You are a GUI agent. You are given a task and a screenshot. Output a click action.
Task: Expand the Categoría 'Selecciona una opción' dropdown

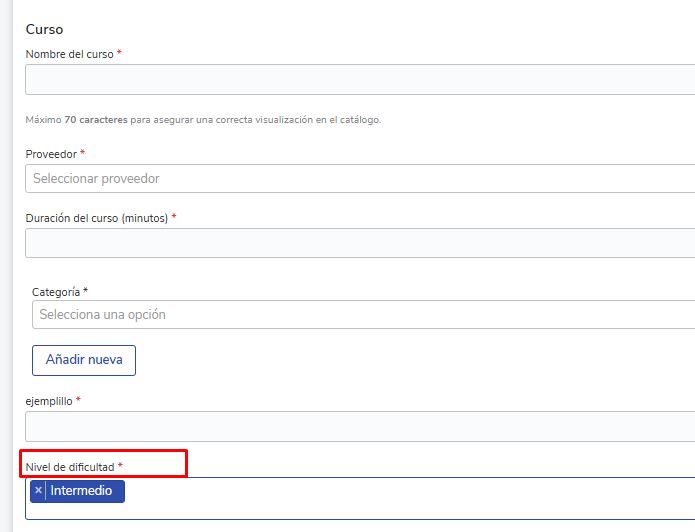click(x=363, y=315)
